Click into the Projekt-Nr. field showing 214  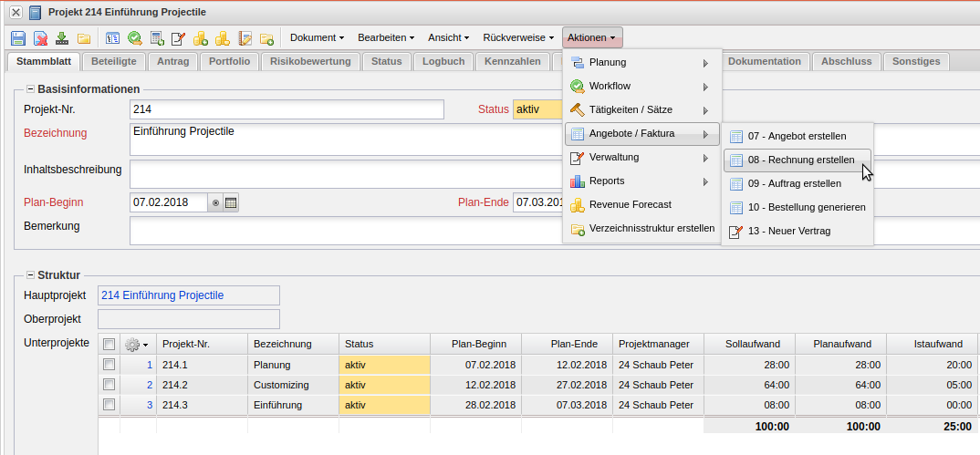pos(287,109)
